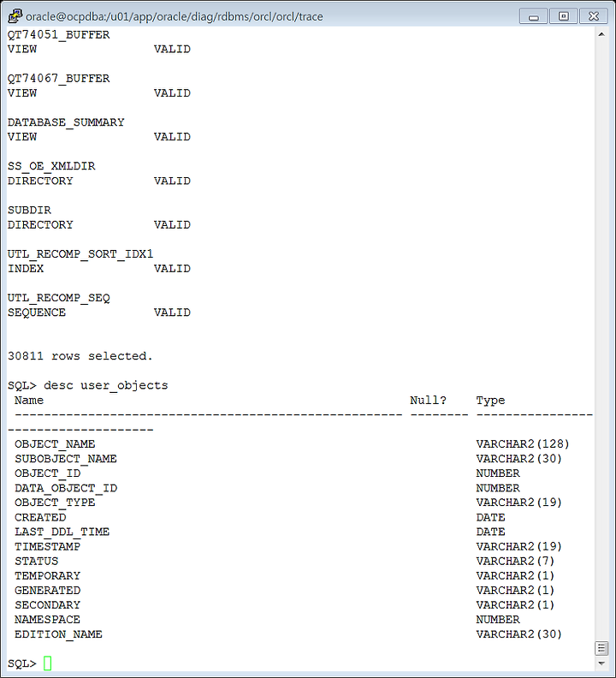
Task: Click DATE type beside CREATED
Action: 490,517
